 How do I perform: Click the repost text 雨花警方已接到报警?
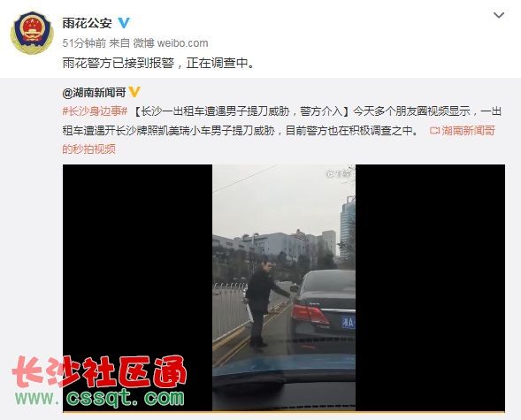118,63
